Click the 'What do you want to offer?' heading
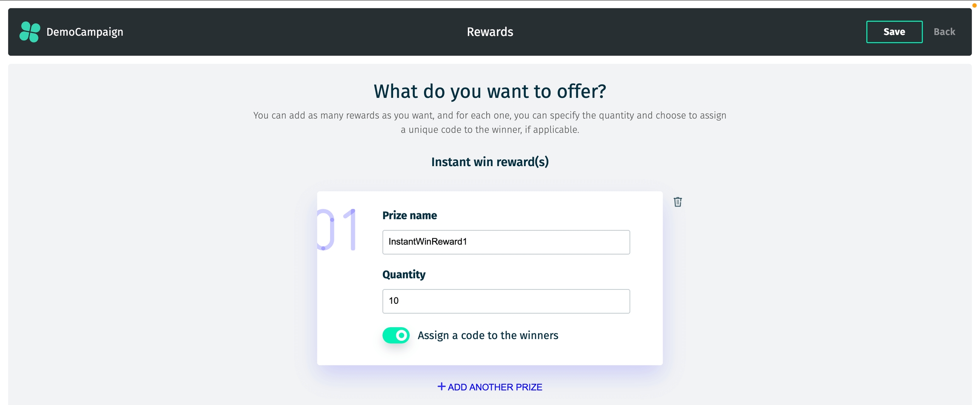The height and width of the screenshot is (405, 980). coord(490,91)
